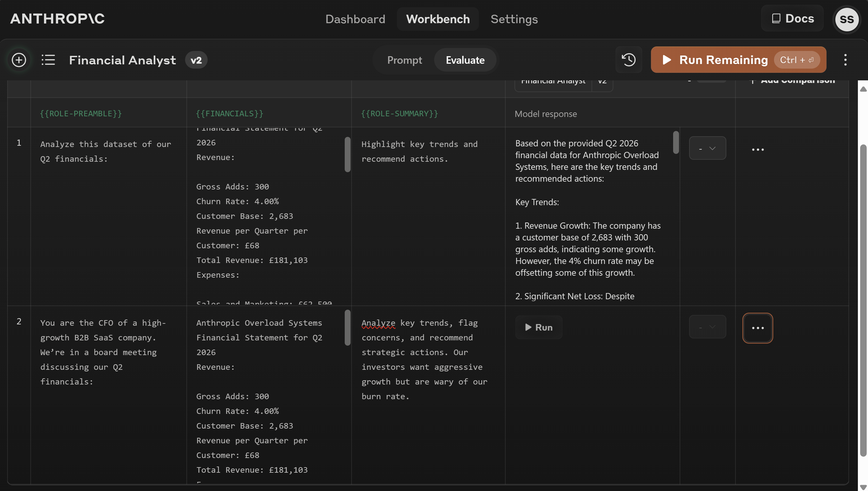
Task: Open the Settings tab
Action: (514, 19)
